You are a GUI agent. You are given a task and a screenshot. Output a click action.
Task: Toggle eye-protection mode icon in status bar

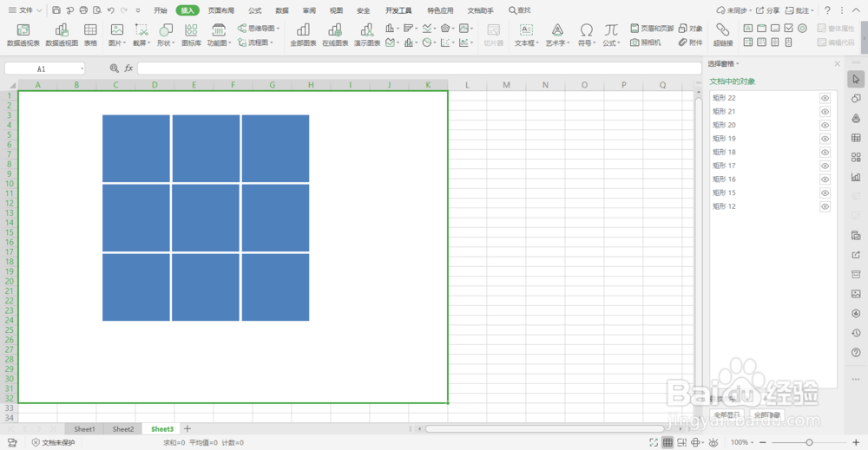coord(713,442)
